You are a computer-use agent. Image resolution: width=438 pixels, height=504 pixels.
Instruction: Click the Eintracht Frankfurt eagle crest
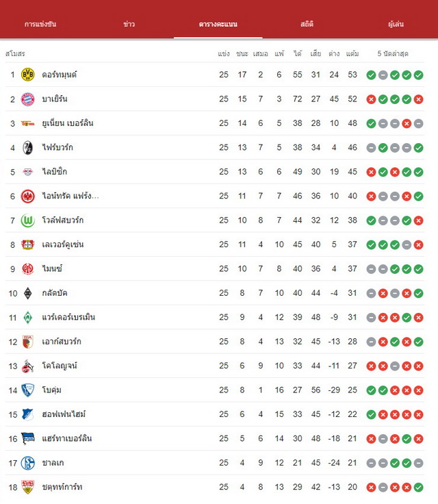27,196
